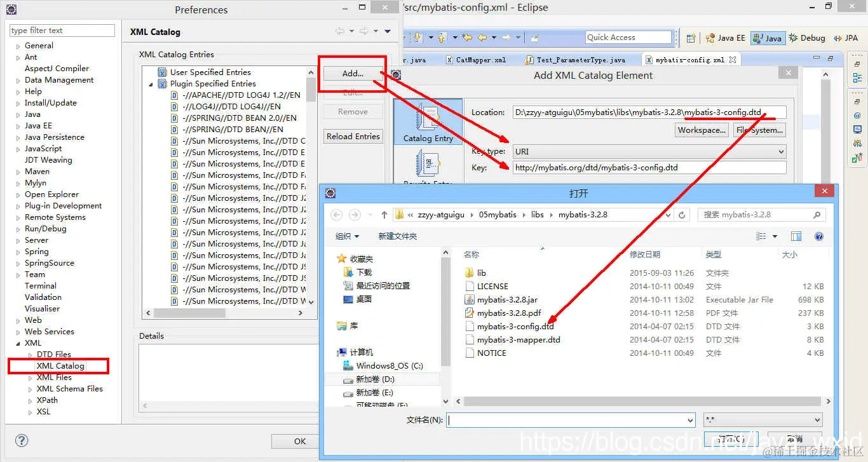Maximize the editor area
868x462 pixels.
[832, 58]
